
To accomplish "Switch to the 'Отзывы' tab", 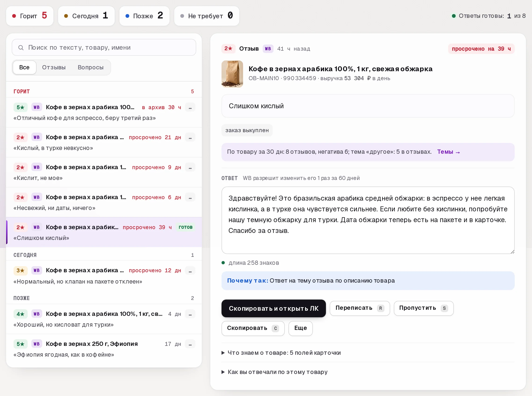I will click(54, 67).
